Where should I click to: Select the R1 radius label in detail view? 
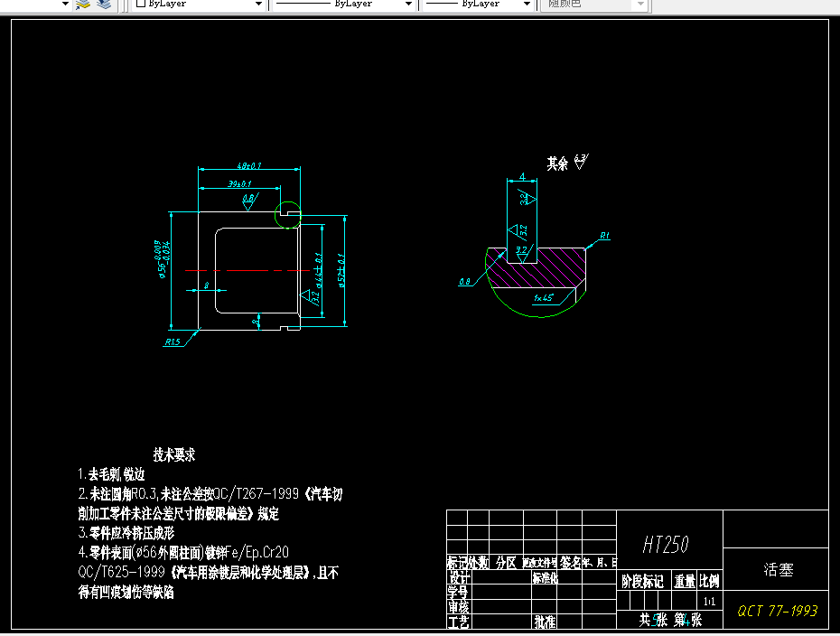[604, 235]
